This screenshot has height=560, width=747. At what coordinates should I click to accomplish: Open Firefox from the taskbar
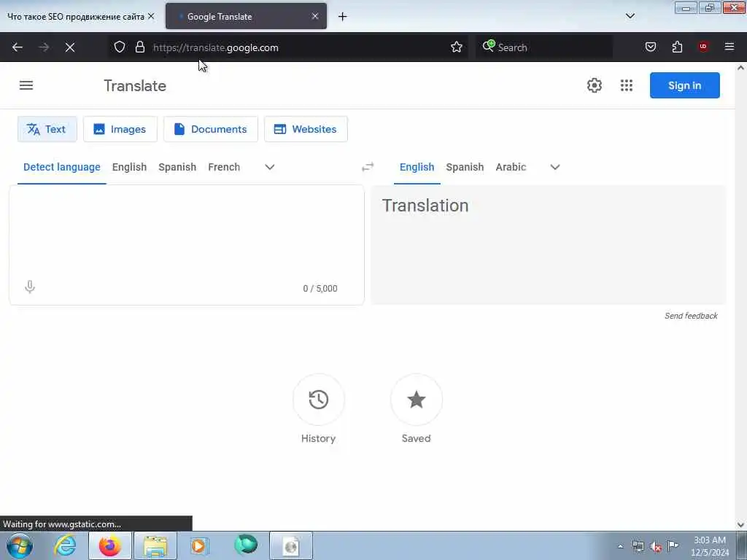tap(109, 545)
